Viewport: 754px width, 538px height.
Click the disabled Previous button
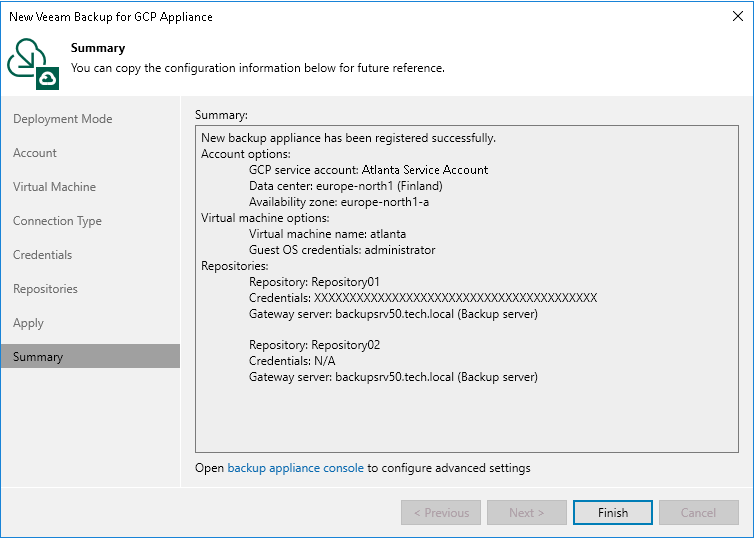click(441, 513)
